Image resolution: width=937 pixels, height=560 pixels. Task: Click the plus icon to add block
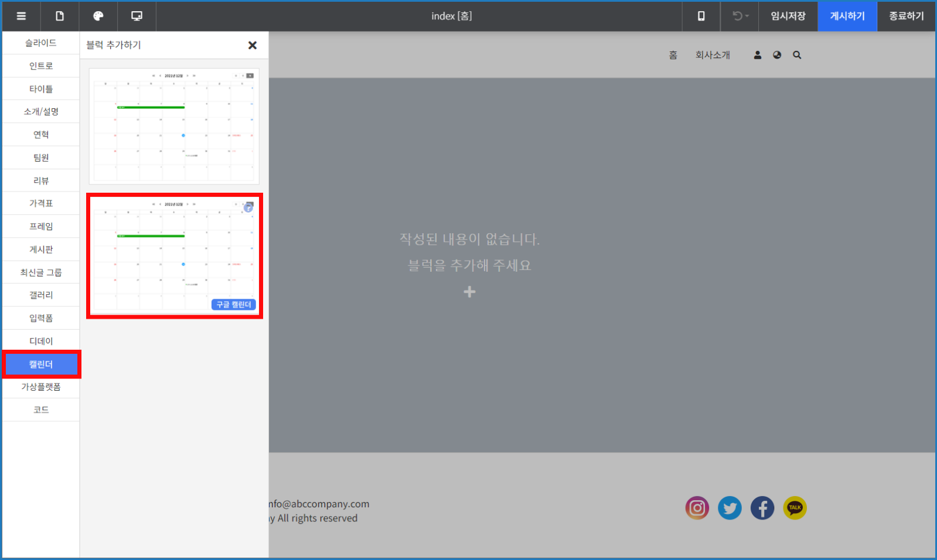click(469, 292)
